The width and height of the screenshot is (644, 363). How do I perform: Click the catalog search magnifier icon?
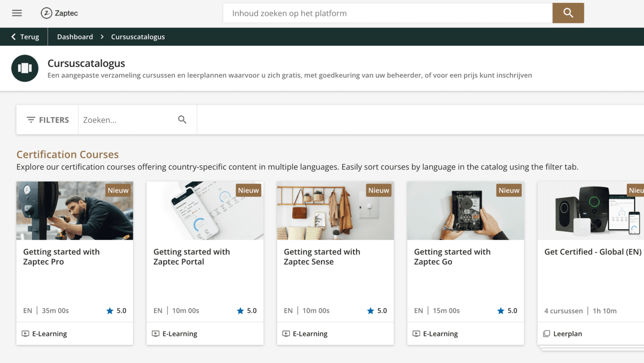182,119
